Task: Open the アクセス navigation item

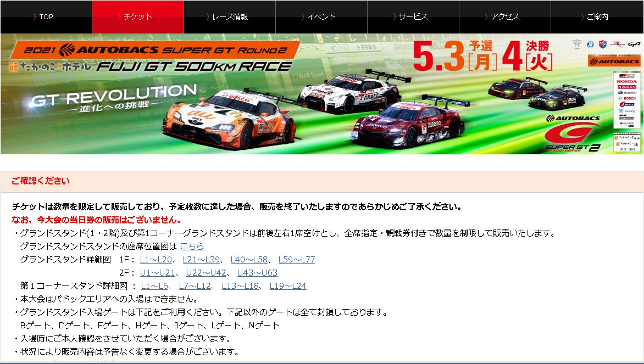Action: tap(505, 17)
